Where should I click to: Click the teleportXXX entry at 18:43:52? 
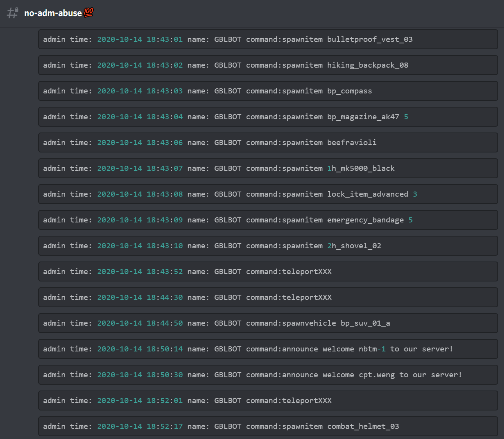coord(268,272)
